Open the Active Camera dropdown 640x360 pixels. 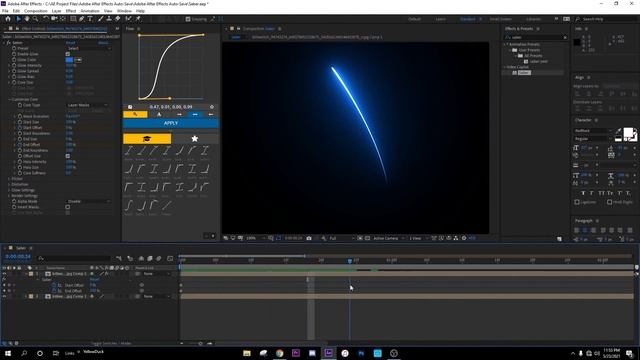(x=389, y=238)
